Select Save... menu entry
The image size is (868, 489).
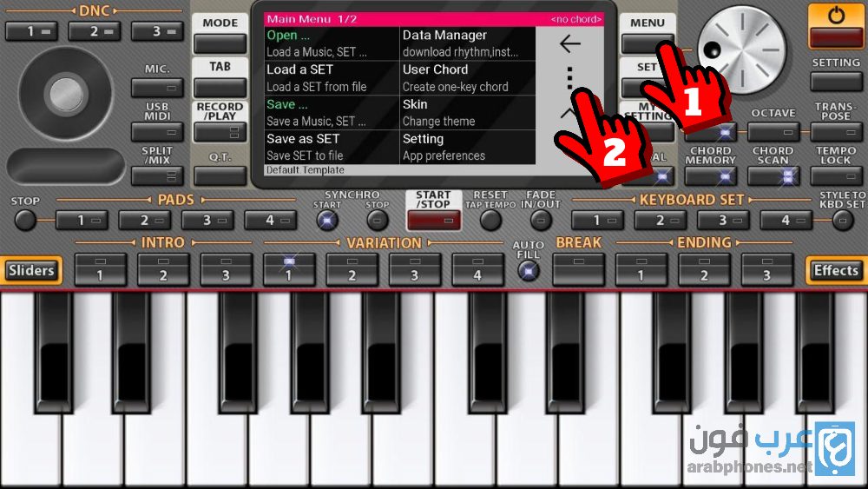tap(331, 112)
